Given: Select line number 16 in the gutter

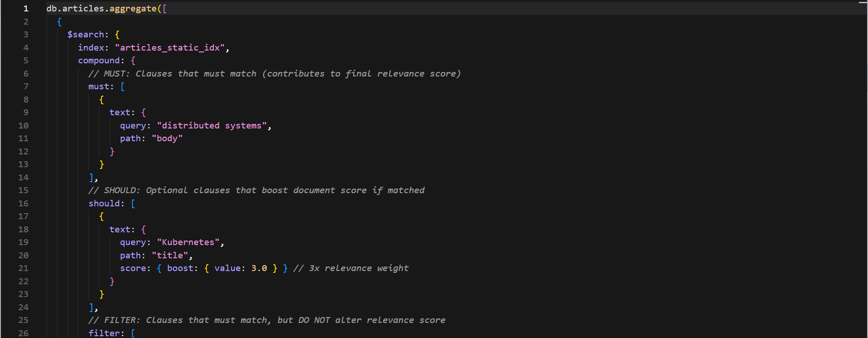Looking at the screenshot, I should [23, 204].
